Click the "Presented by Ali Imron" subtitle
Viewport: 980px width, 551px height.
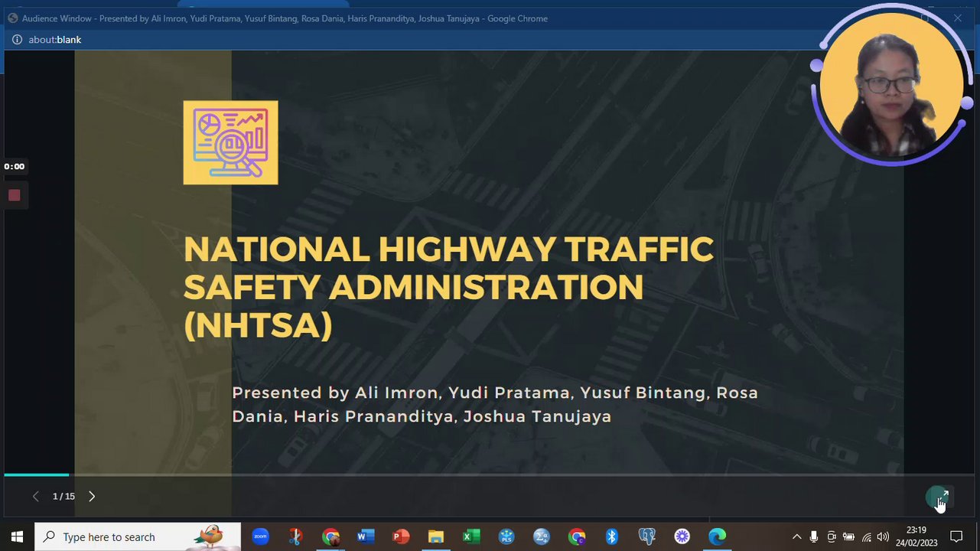point(495,404)
